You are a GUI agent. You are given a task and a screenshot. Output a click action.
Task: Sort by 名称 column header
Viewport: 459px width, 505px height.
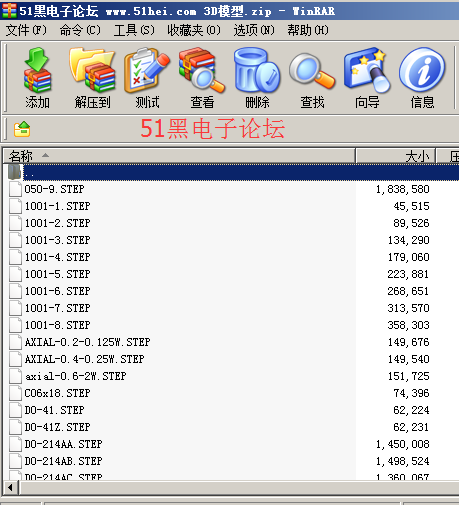click(x=179, y=156)
